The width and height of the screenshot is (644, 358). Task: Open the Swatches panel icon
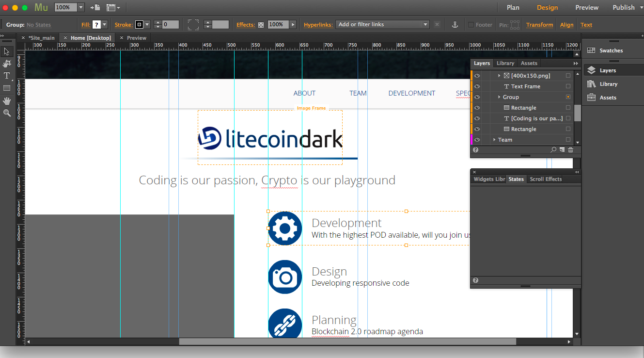(x=591, y=50)
